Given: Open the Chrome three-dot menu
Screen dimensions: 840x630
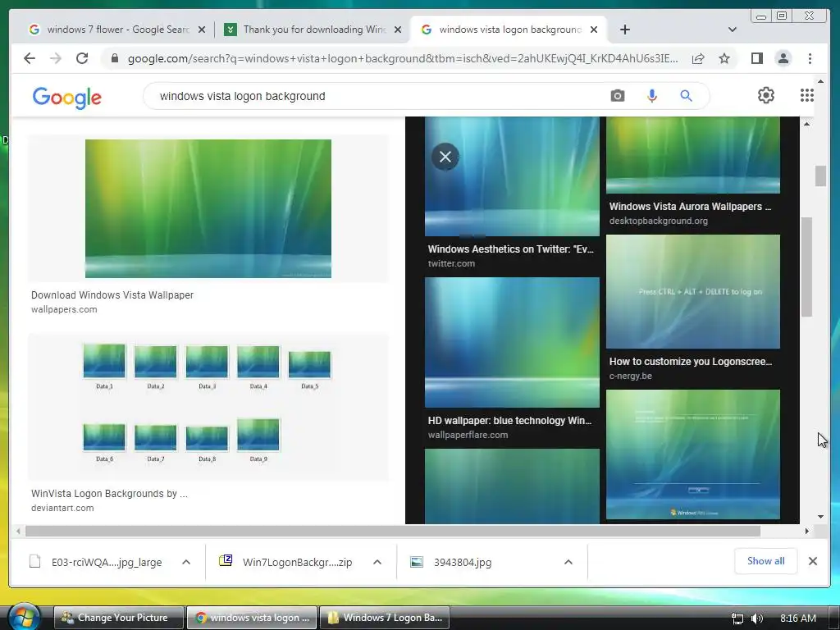Looking at the screenshot, I should pyautogui.click(x=810, y=58).
